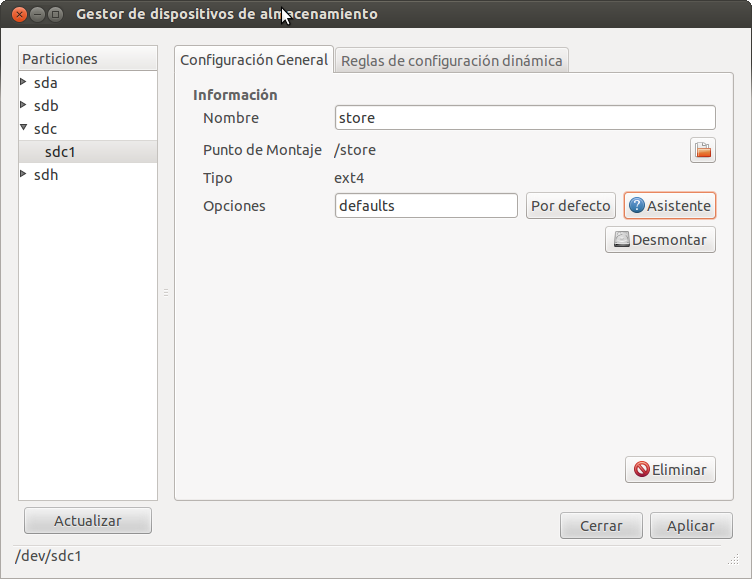The image size is (752, 579).
Task: Click the window resize grip at the corner
Action: click(x=733, y=559)
